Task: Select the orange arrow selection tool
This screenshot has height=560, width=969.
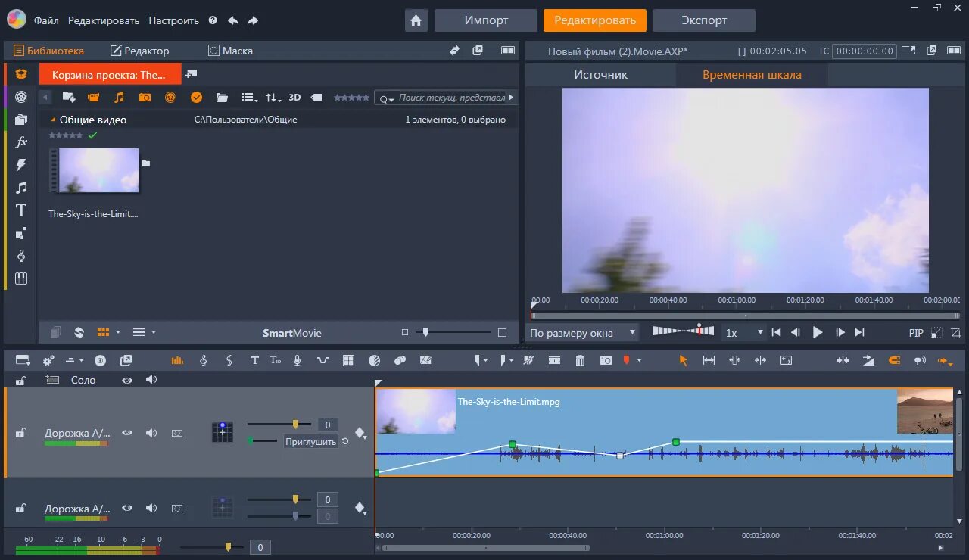Action: point(684,361)
